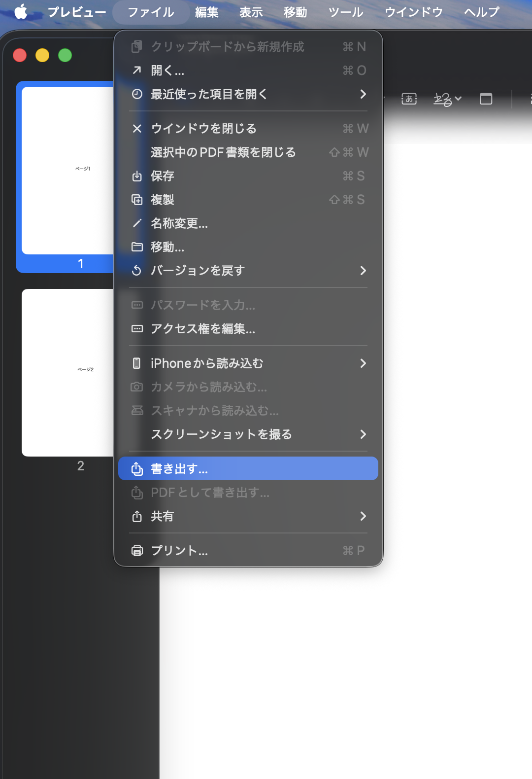Choose 開く… from the File menu
This screenshot has width=532, height=779.
248,71
